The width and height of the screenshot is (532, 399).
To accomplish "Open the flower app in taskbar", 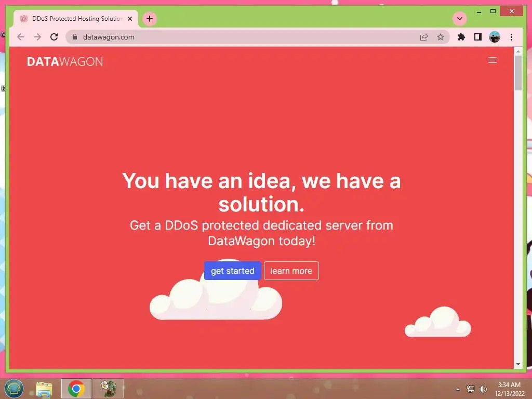I will coord(109,389).
